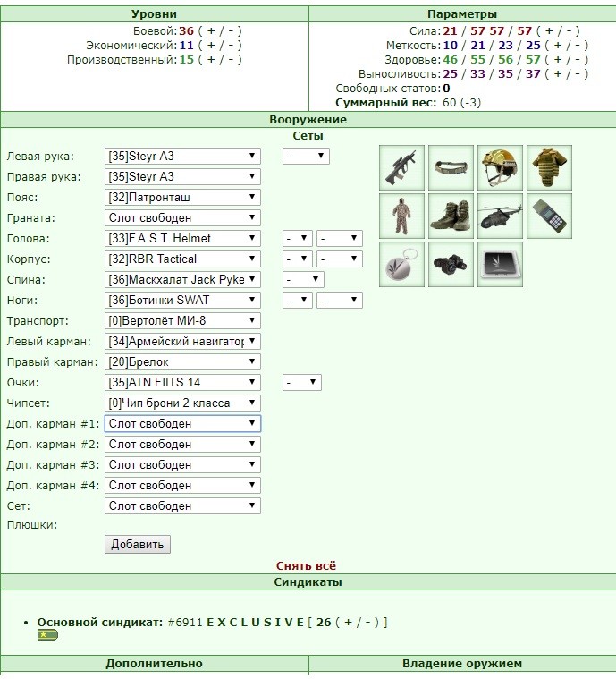Open the first modifier dropdown beside Ноги
This screenshot has width=616, height=679.
point(298,300)
